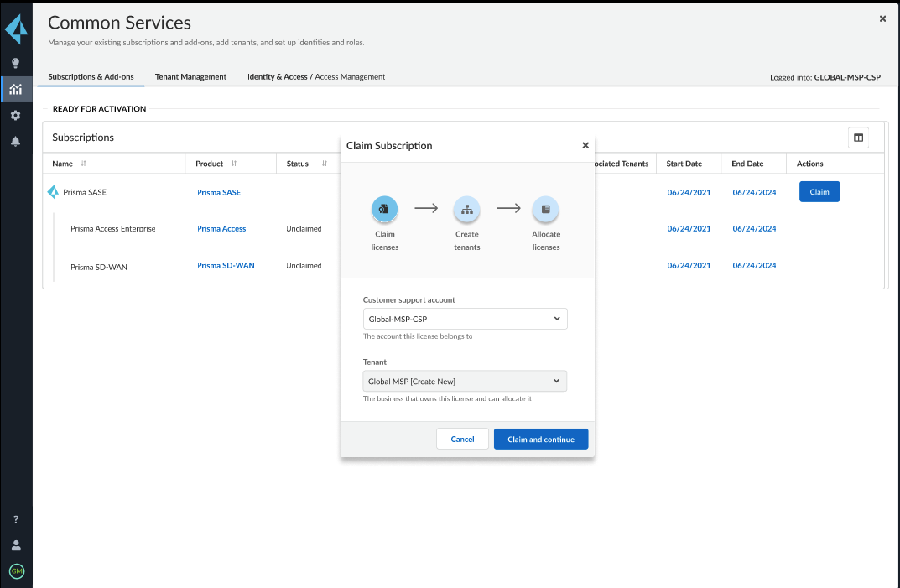Click the GM avatar badge

[17, 570]
